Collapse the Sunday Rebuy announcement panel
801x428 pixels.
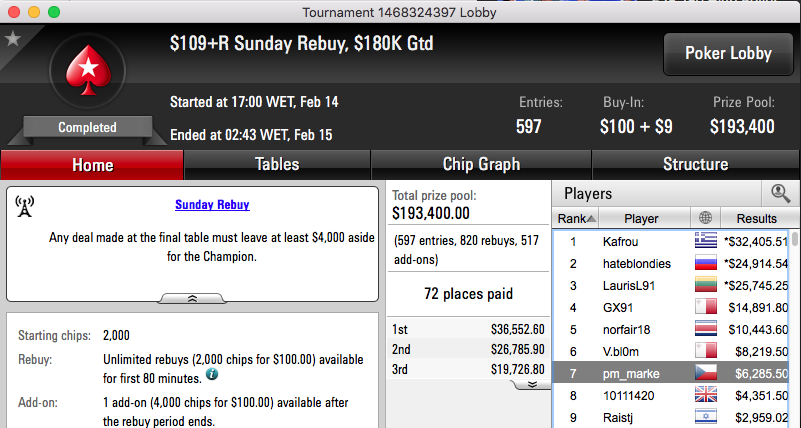(192, 298)
